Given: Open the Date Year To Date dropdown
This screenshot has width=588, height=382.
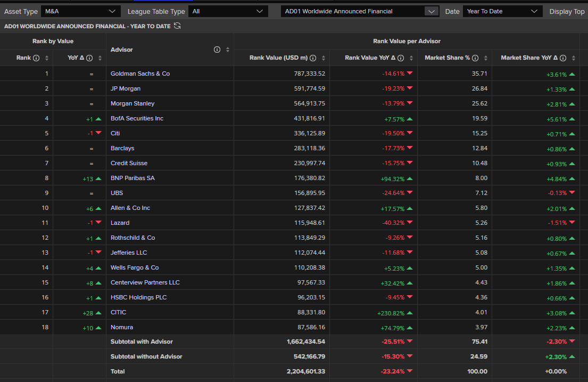Looking at the screenshot, I should [x=502, y=11].
